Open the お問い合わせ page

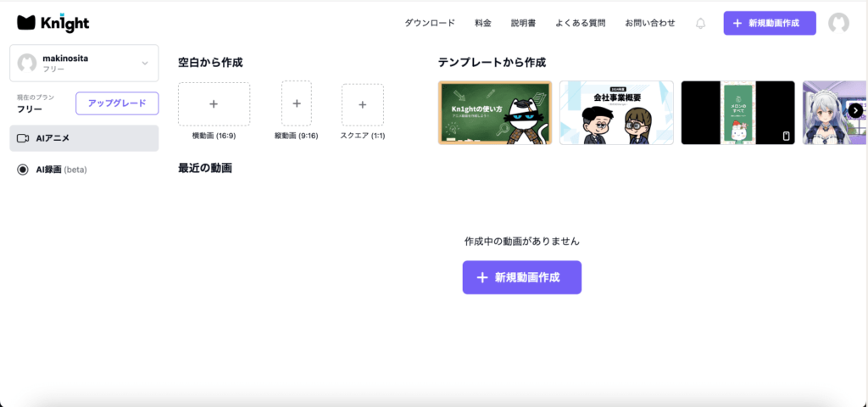point(650,23)
